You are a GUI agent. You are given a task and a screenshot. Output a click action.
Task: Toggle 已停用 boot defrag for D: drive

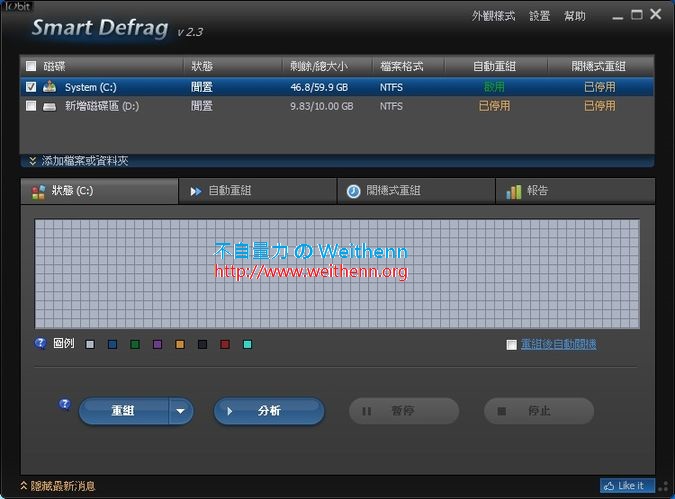600,106
